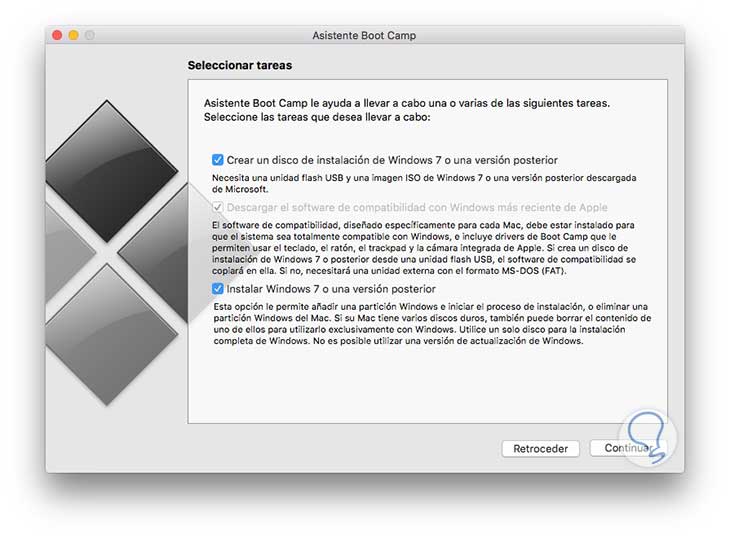
Task: Click the Retroceder button
Action: click(541, 449)
